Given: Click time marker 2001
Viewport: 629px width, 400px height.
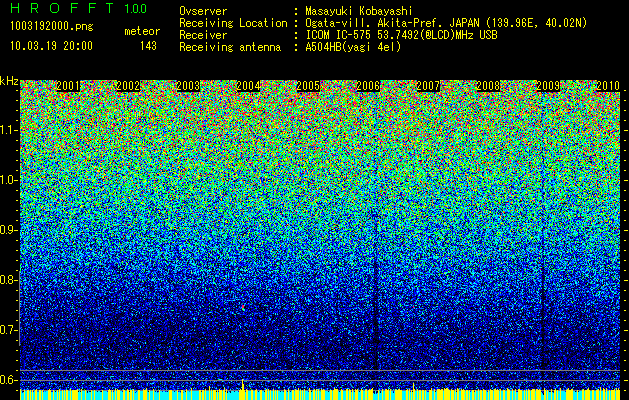Looking at the screenshot, I should [68, 86].
